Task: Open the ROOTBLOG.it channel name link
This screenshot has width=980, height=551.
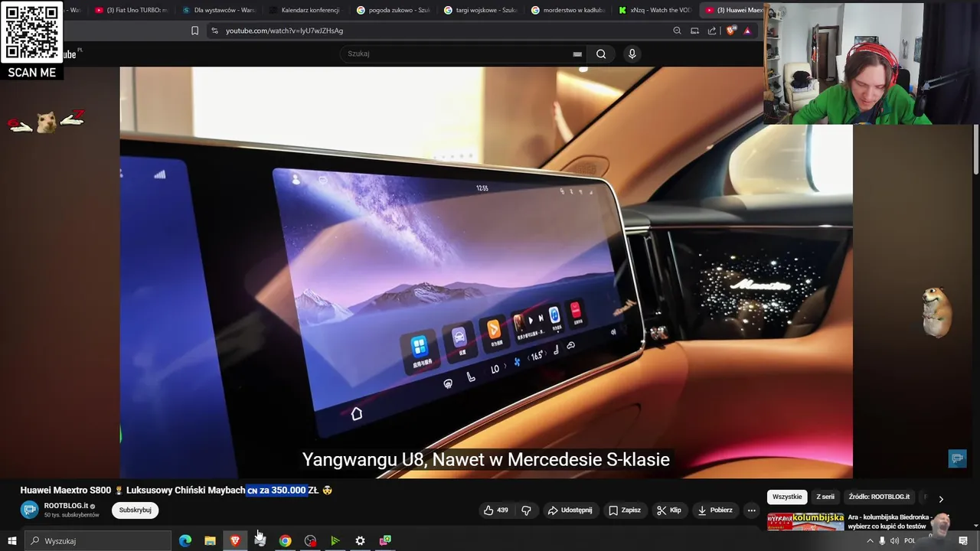Action: click(x=66, y=506)
